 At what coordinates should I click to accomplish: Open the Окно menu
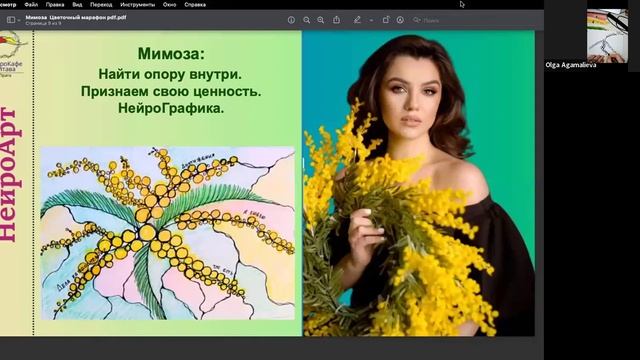click(169, 4)
